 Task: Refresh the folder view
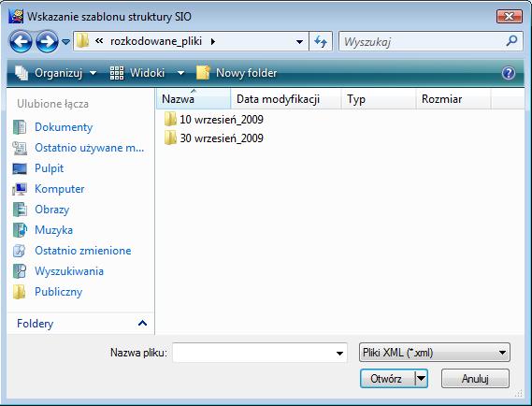point(321,41)
